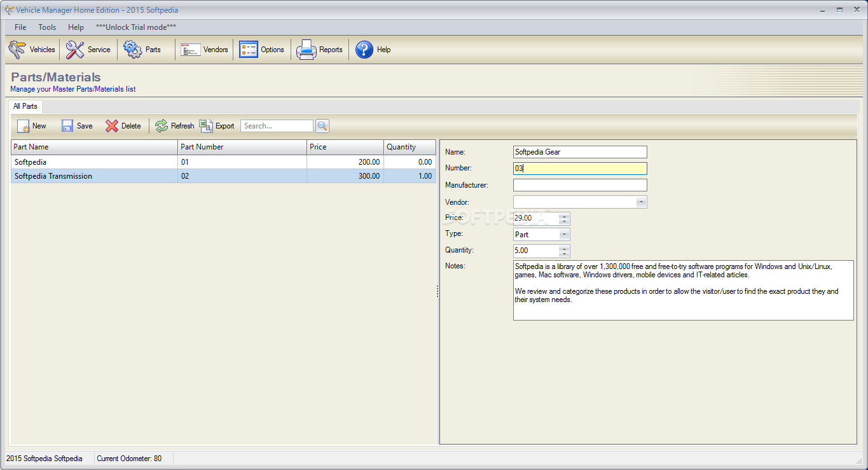Increase the Price stepper value
Image resolution: width=868 pixels, height=470 pixels.
click(x=564, y=216)
